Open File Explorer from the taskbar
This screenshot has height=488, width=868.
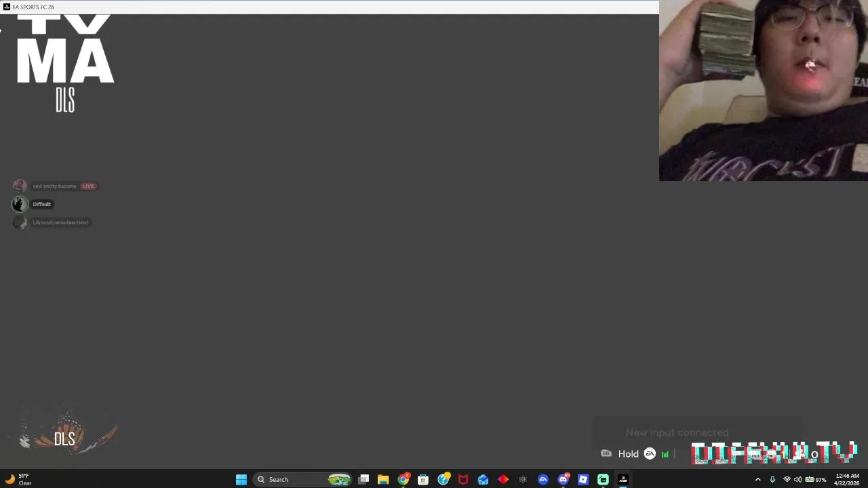tap(383, 479)
